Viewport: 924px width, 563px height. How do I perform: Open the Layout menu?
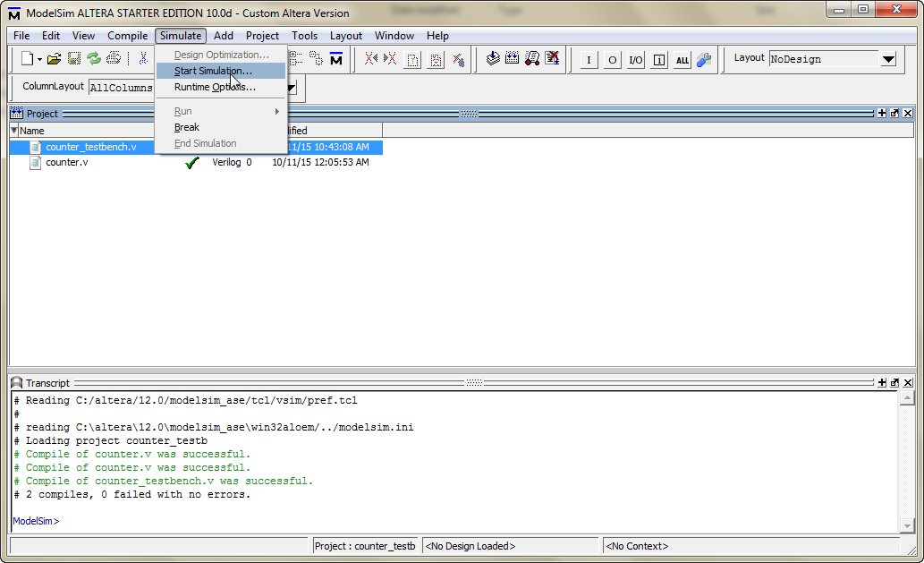click(x=346, y=36)
